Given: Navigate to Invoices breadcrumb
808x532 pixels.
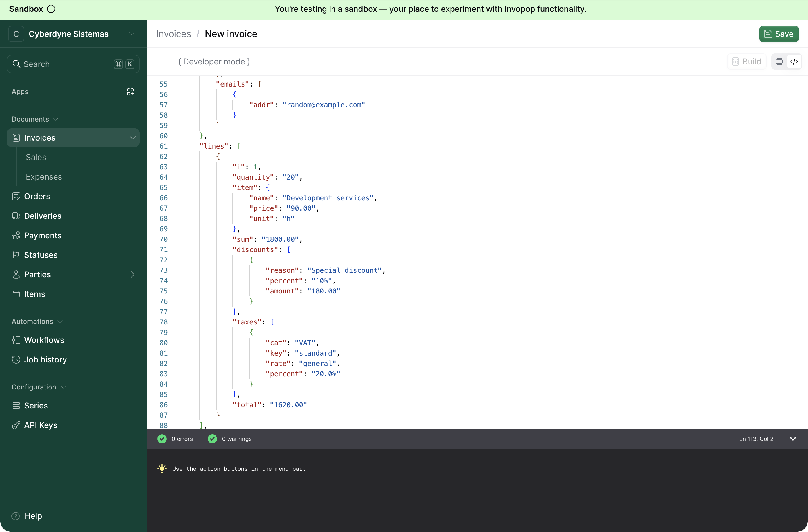Looking at the screenshot, I should (174, 34).
